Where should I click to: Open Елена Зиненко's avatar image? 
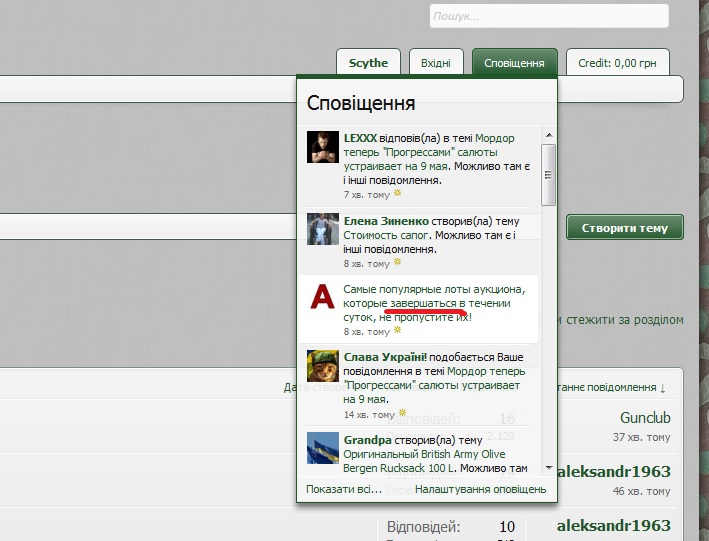(323, 229)
